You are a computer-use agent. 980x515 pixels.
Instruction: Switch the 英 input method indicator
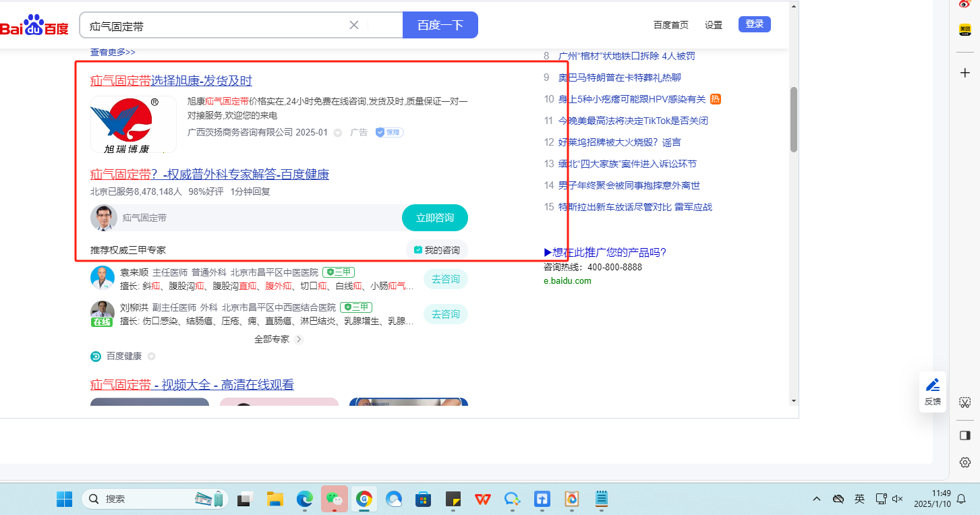pos(859,499)
